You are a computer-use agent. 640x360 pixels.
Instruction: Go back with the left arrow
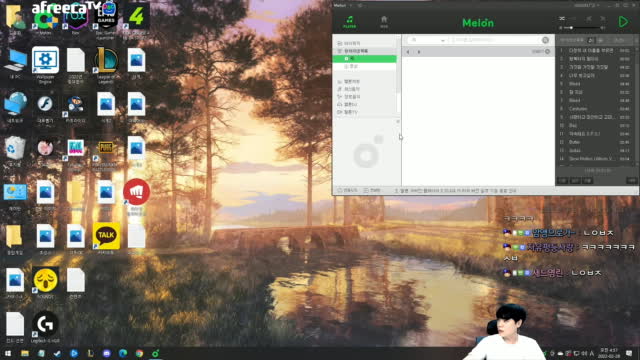tap(408, 52)
